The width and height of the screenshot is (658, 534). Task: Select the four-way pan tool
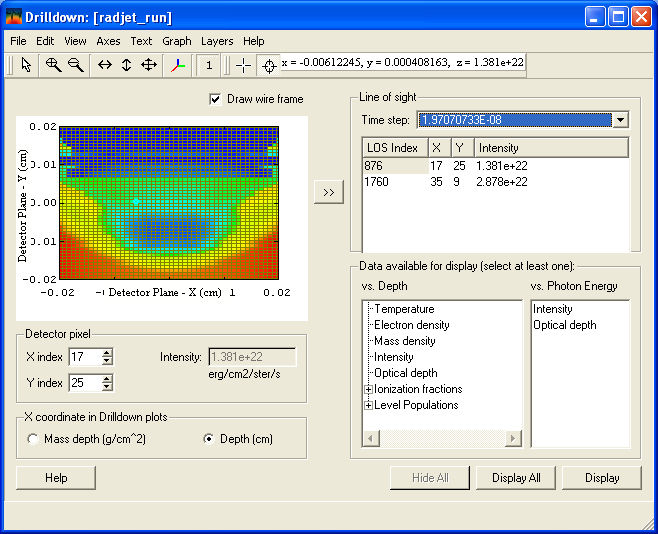(148, 65)
